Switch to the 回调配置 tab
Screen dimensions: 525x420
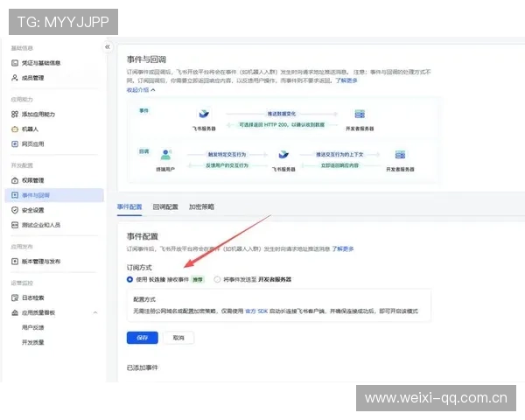pos(165,207)
